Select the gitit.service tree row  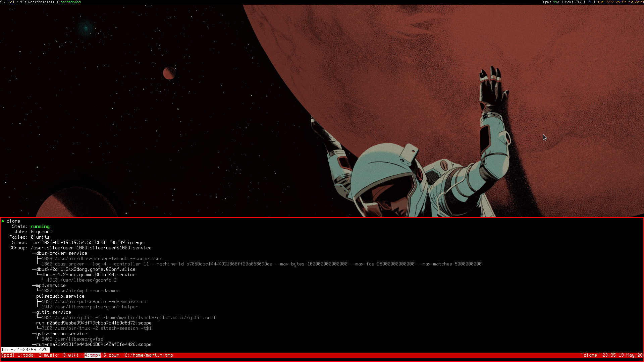point(54,312)
